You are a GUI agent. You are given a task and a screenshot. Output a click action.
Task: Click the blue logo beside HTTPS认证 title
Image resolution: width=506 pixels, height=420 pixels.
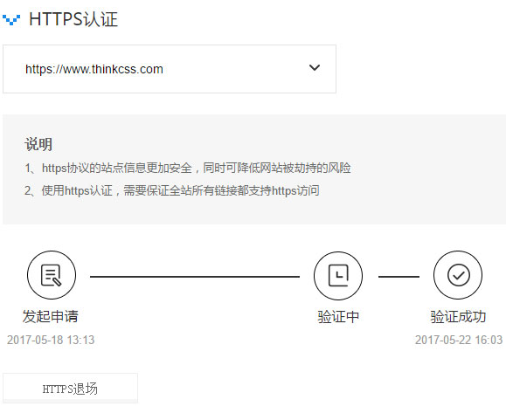point(11,20)
